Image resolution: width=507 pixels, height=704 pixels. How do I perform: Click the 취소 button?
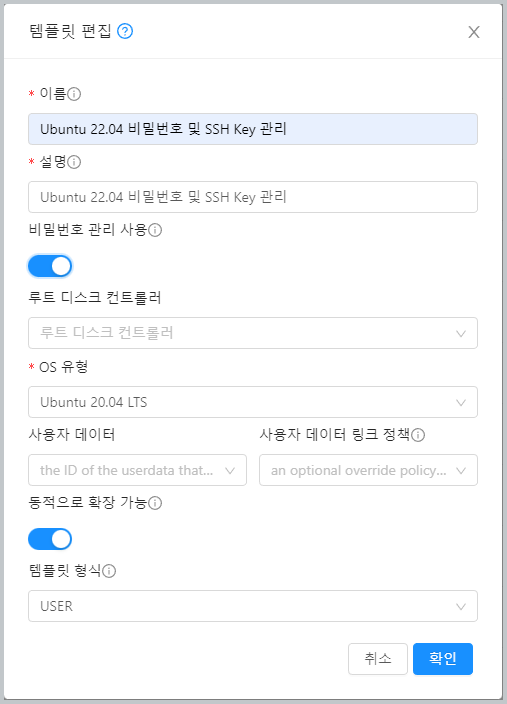pos(378,659)
